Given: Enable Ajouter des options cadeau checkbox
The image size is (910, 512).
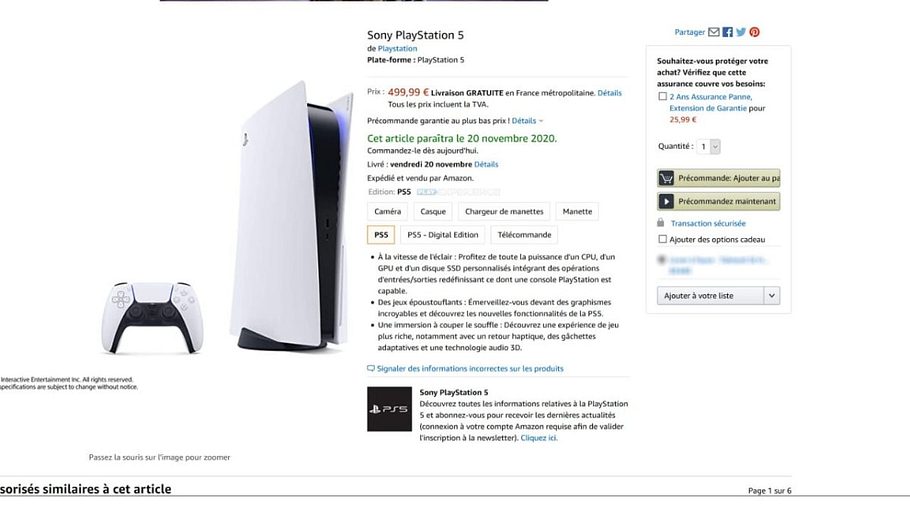Looking at the screenshot, I should (x=662, y=239).
